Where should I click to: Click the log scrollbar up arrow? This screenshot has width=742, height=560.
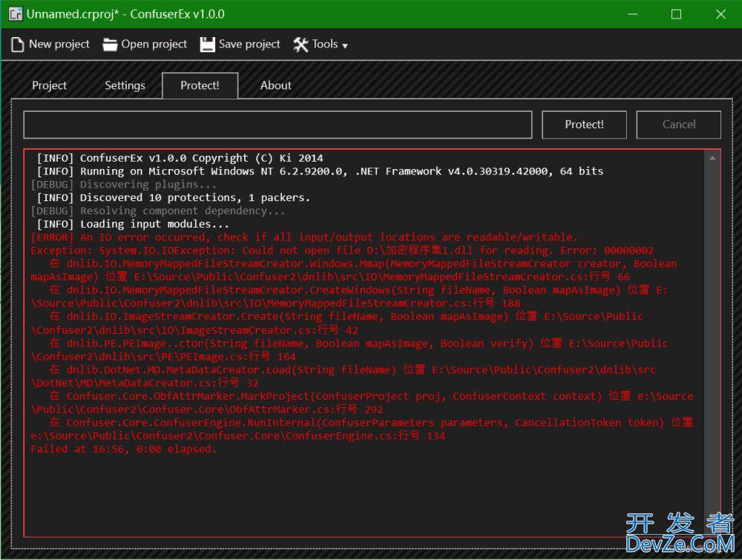[712, 158]
